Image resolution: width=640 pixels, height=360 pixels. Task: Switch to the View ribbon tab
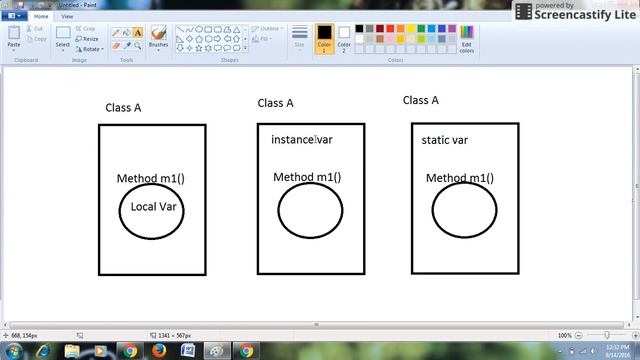67,16
